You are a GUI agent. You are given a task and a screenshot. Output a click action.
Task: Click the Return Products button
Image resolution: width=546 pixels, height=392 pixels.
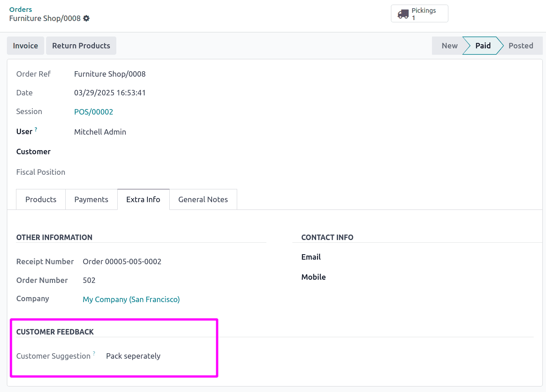point(81,46)
